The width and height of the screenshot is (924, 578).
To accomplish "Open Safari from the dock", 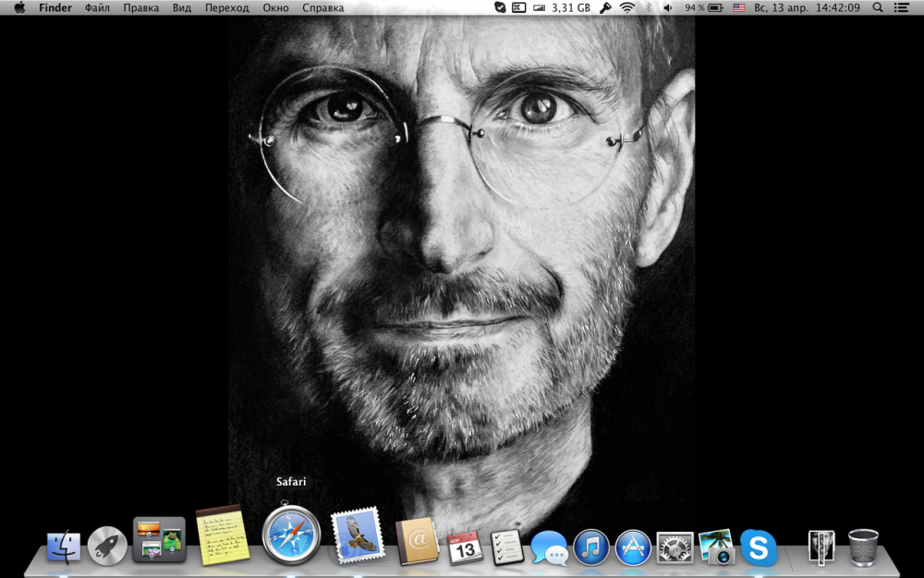I will click(291, 535).
